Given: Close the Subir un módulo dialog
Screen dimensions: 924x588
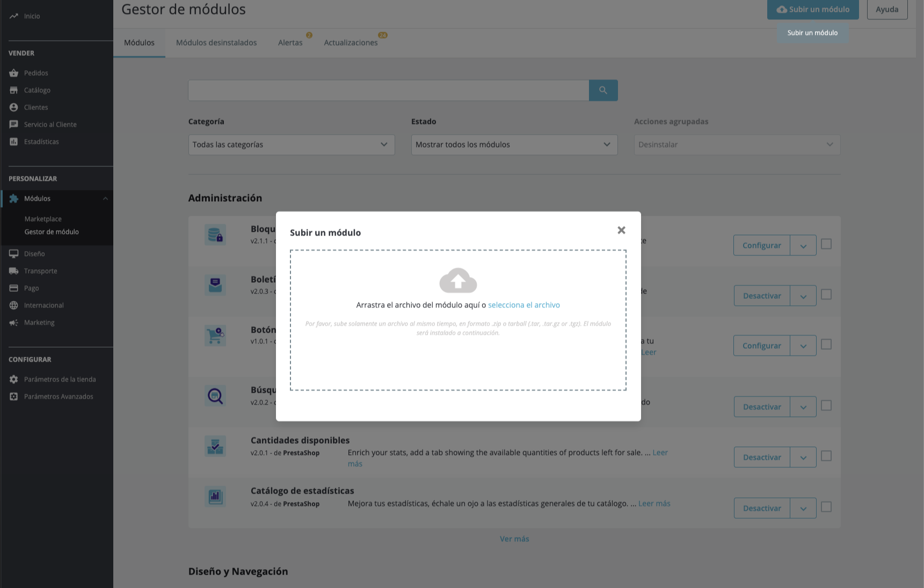Looking at the screenshot, I should [621, 230].
